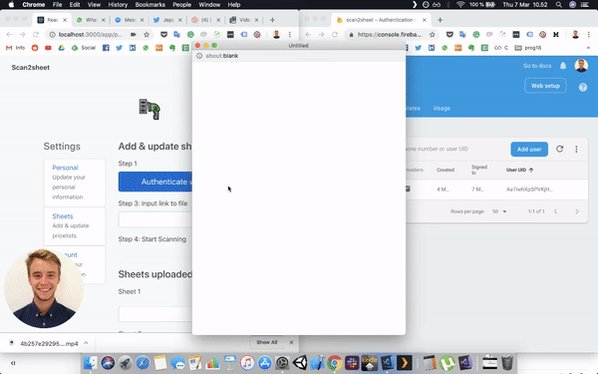Viewport: 598px width, 374px height.
Task: Expand options for the downloaded mp4 file
Action: click(x=86, y=343)
